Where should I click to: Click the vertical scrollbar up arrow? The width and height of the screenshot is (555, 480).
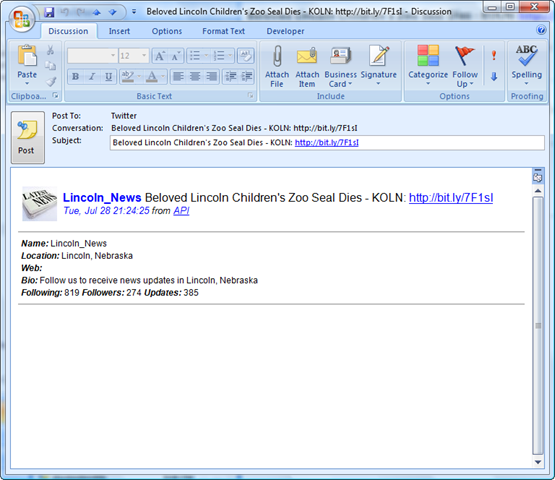pyautogui.click(x=538, y=191)
